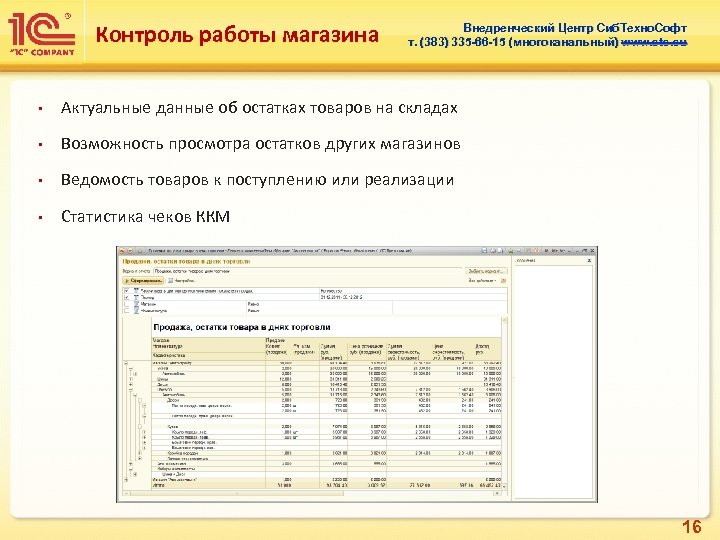Click the funnel icon in Магазин row

click(x=136, y=304)
